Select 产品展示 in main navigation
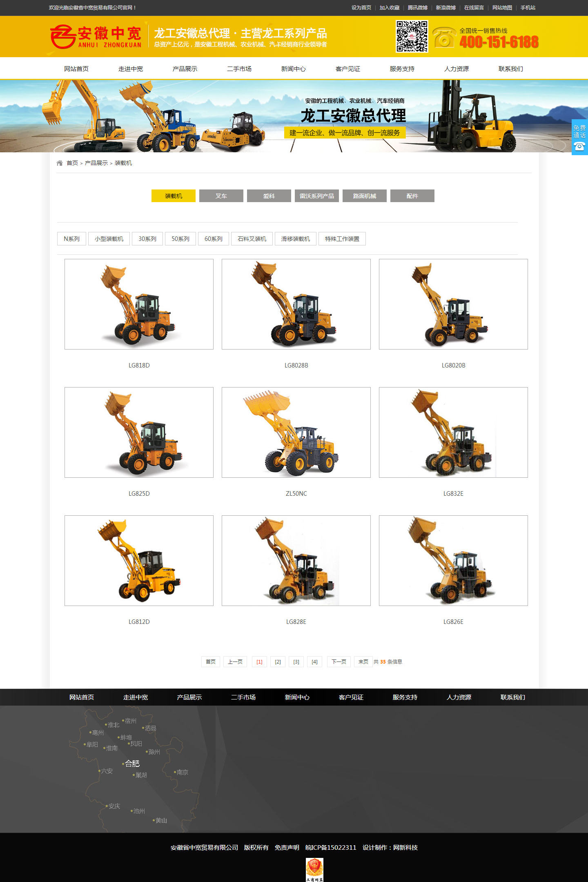This screenshot has width=588, height=882. 185,69
